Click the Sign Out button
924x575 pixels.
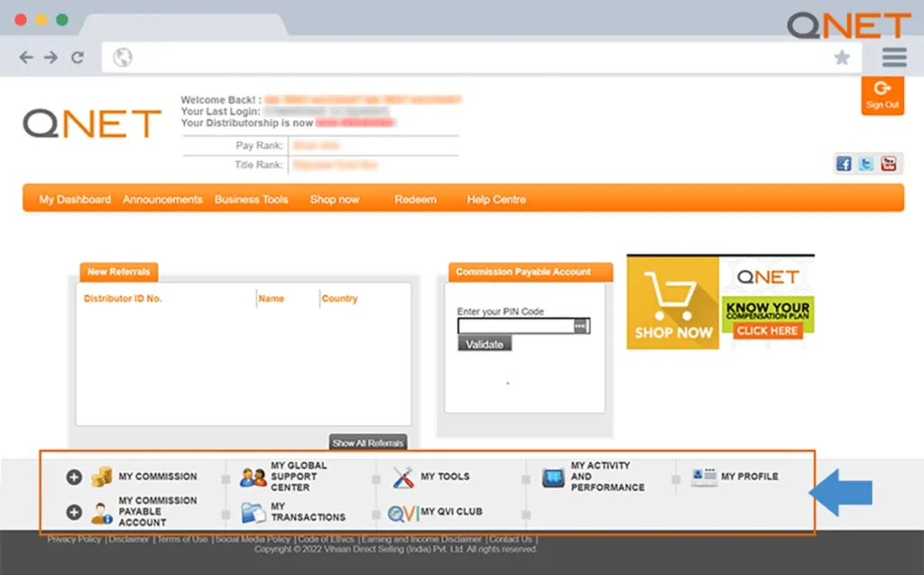click(882, 96)
